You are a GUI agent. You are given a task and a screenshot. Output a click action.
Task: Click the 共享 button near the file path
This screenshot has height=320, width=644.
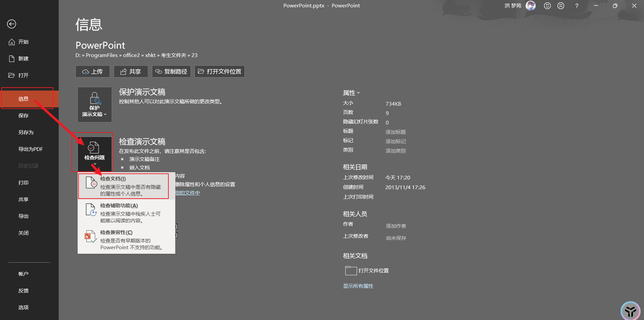pos(131,71)
